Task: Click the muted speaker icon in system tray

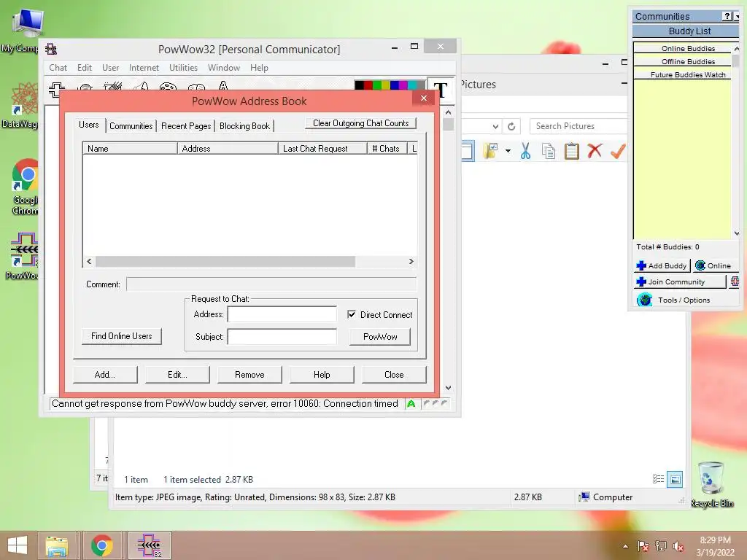Action: [x=678, y=546]
